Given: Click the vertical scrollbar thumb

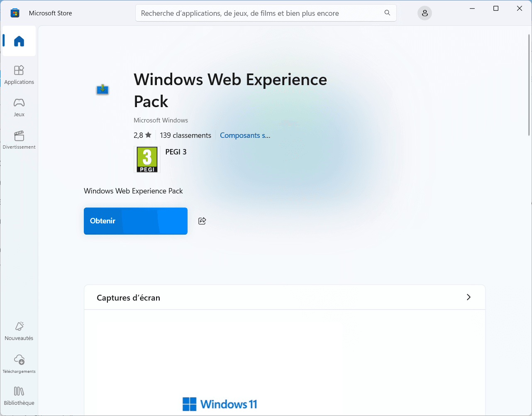Looking at the screenshot, I should tap(529, 85).
